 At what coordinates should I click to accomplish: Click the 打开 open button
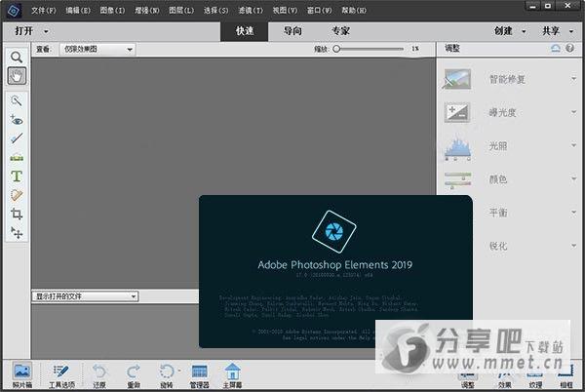[x=24, y=31]
